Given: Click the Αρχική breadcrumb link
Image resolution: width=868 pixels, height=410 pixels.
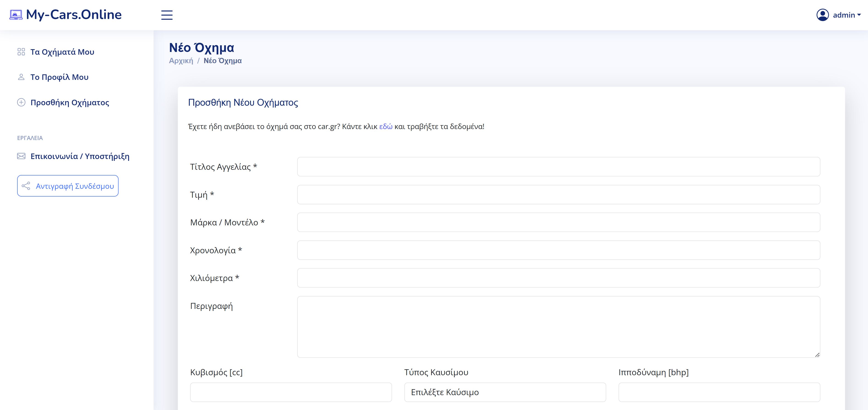Looking at the screenshot, I should point(181,61).
